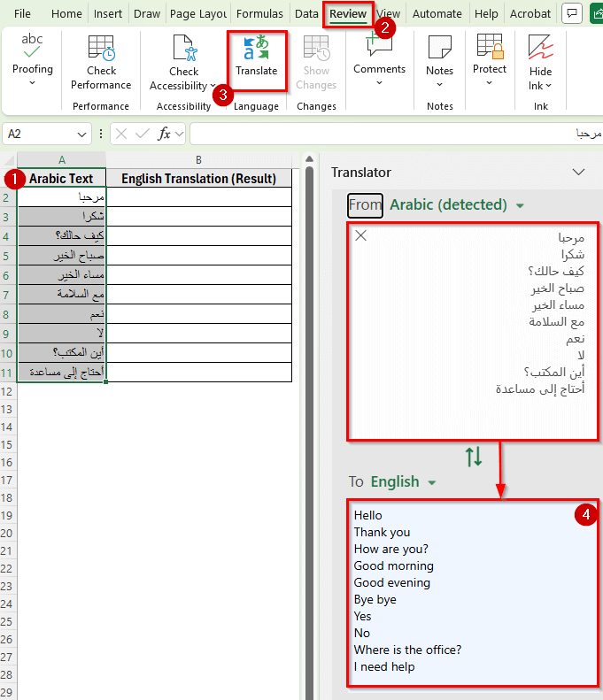Expand the Protect dropdown chevron
Screen dimensions: 603x700
click(489, 83)
